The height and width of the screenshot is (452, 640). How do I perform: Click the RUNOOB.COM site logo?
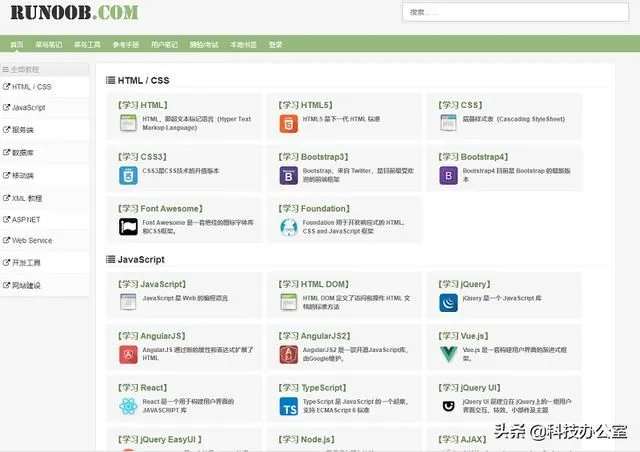tap(74, 12)
